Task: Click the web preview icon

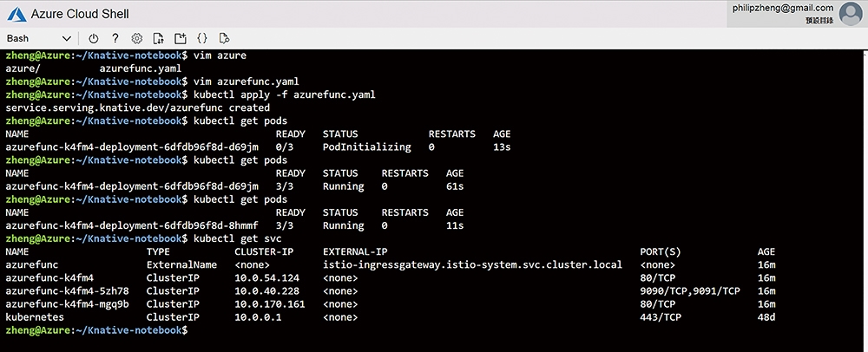Action: pos(224,38)
